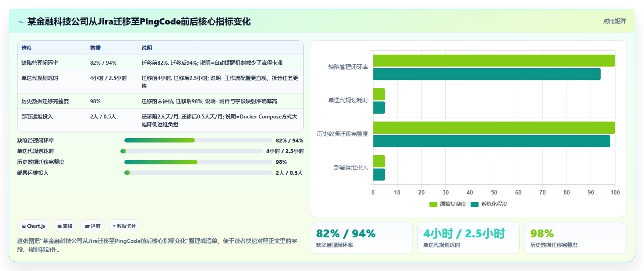Click the 维度 column header

coord(27,48)
